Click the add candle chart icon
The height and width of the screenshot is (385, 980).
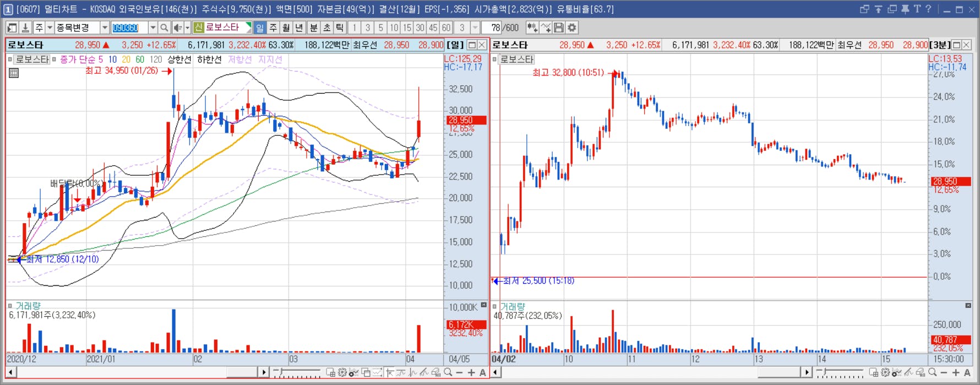[x=532, y=28]
